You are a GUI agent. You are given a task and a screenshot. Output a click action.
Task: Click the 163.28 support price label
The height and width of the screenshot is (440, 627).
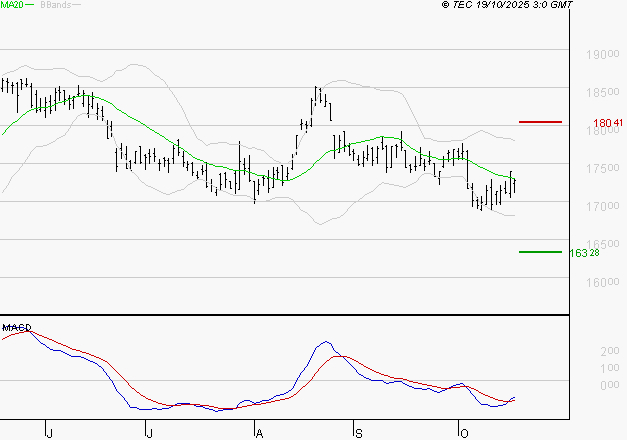coord(585,253)
